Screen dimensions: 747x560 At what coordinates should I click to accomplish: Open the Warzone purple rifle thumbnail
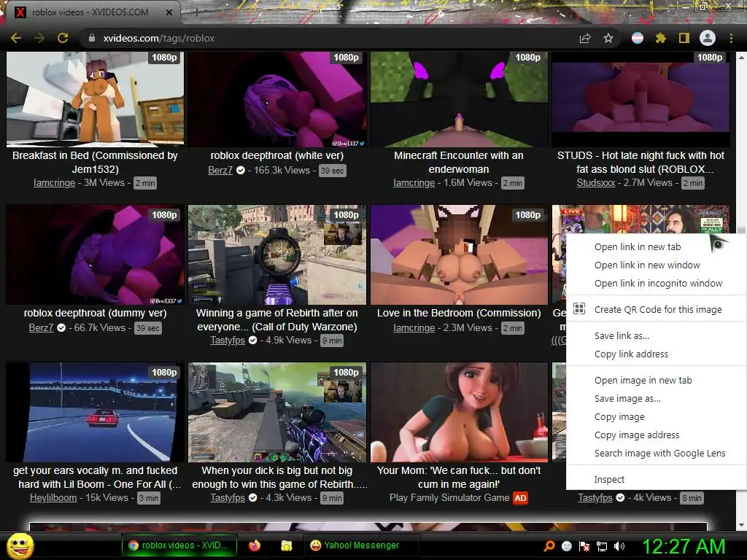click(277, 413)
